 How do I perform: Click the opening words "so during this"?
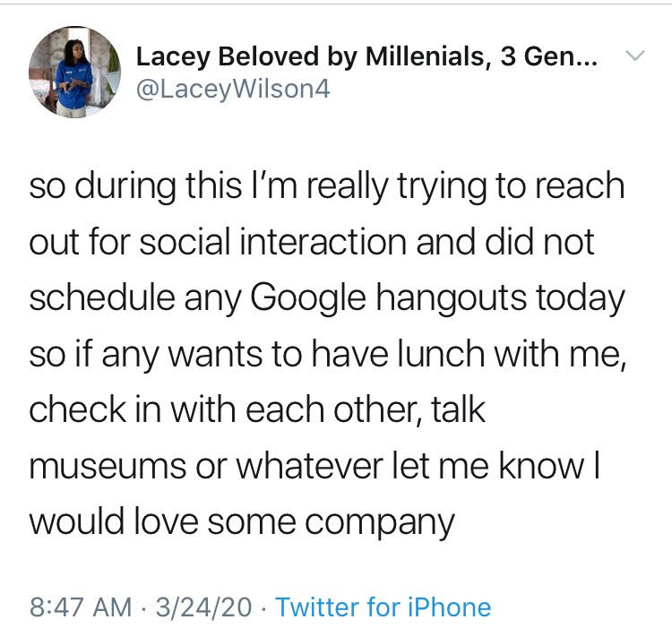(135, 185)
